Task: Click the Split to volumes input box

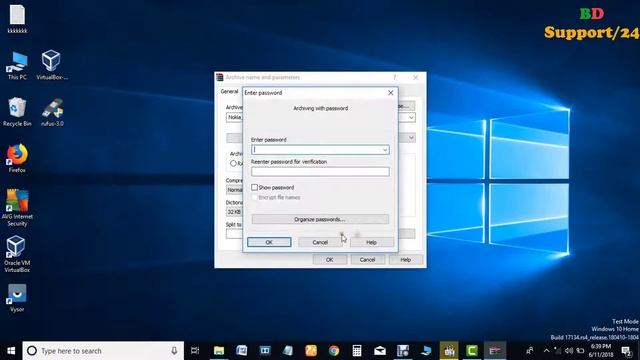Action: (235, 234)
